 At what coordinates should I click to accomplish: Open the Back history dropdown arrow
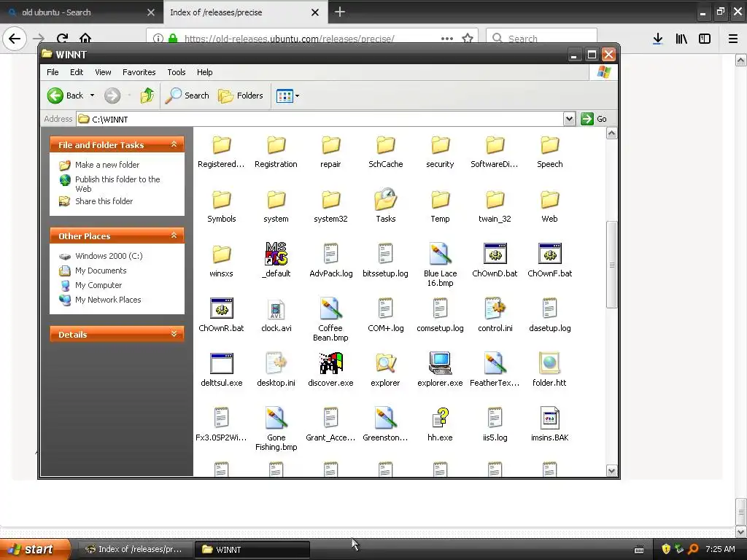(92, 96)
